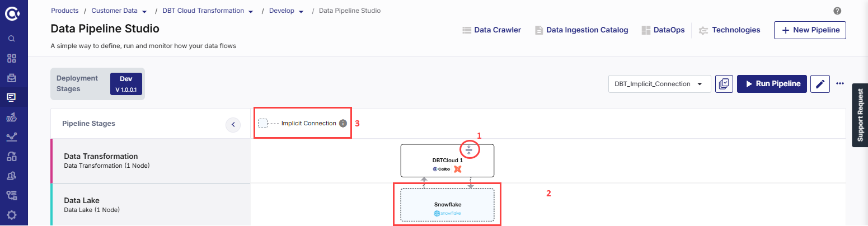This screenshot has height=226, width=868.
Task: Click the settings gear in sidebar
Action: (x=11, y=215)
